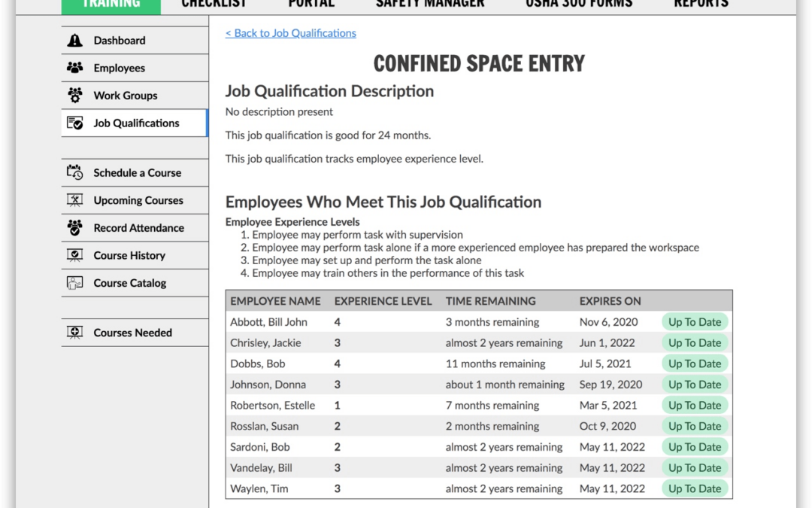Select employee name Vandelay, Bill

pos(262,467)
